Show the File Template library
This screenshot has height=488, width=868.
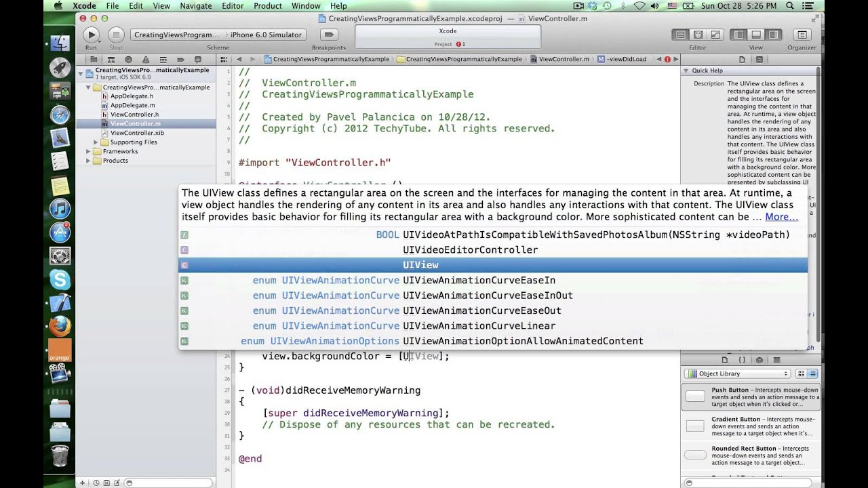[x=725, y=360]
